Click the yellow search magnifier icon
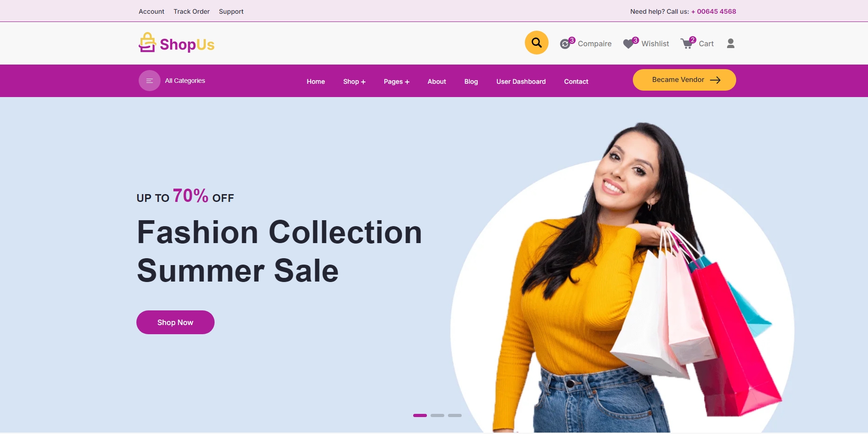Viewport: 868px width, 434px height. [536, 43]
